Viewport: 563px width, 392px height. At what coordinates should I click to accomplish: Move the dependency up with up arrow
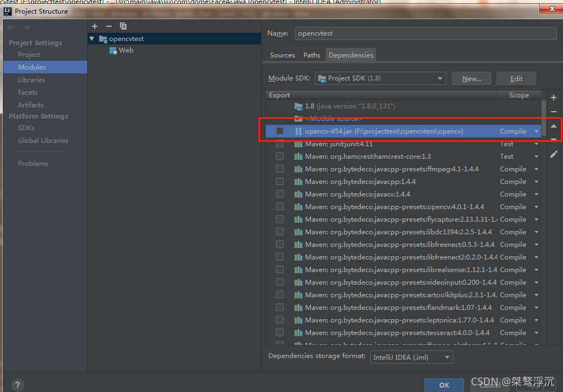[x=554, y=126]
